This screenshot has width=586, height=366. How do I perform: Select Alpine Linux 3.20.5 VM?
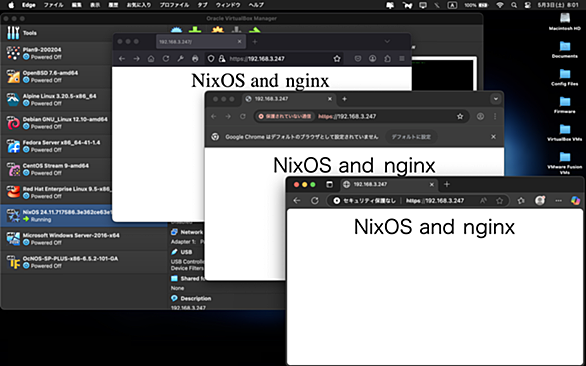coord(56,99)
